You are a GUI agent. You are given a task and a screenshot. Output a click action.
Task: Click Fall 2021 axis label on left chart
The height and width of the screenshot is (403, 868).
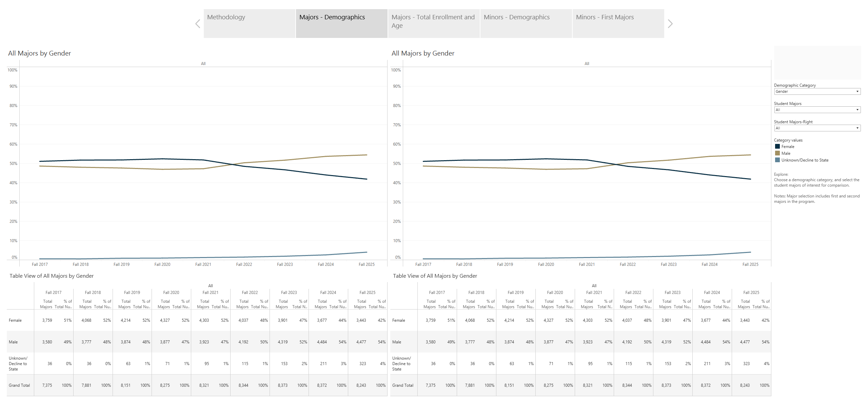tap(203, 264)
